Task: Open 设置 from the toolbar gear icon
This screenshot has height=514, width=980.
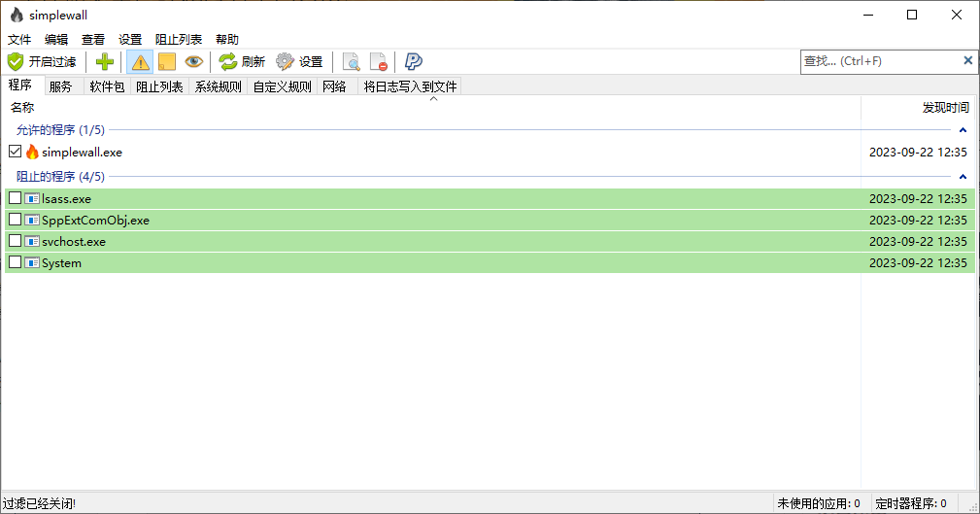Action: point(299,62)
